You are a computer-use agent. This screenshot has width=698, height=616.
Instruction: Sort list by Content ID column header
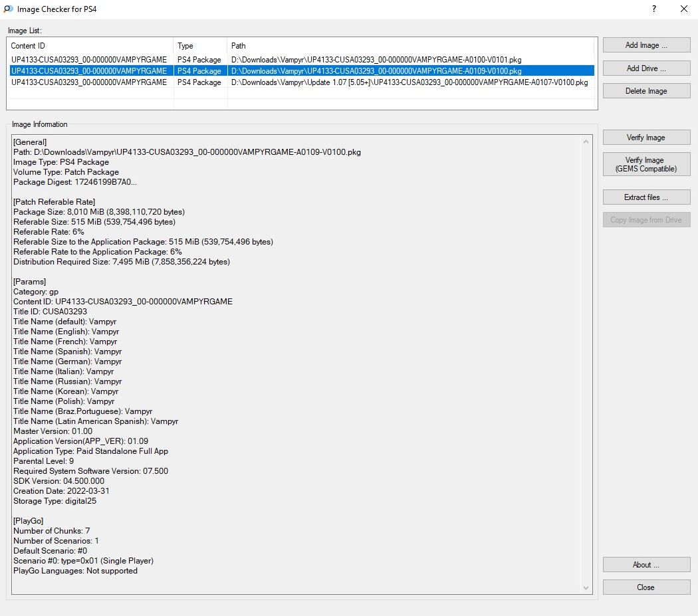90,46
